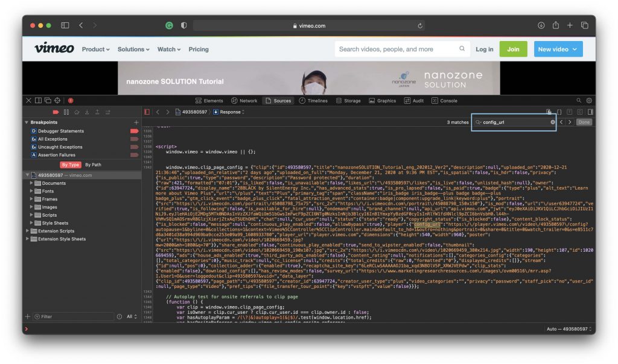
Task: Add a resource with the bottom plus icon
Action: point(28,317)
